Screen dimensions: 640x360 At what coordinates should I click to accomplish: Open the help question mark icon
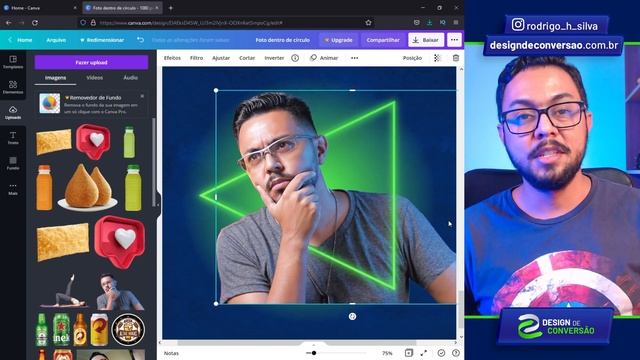456,353
